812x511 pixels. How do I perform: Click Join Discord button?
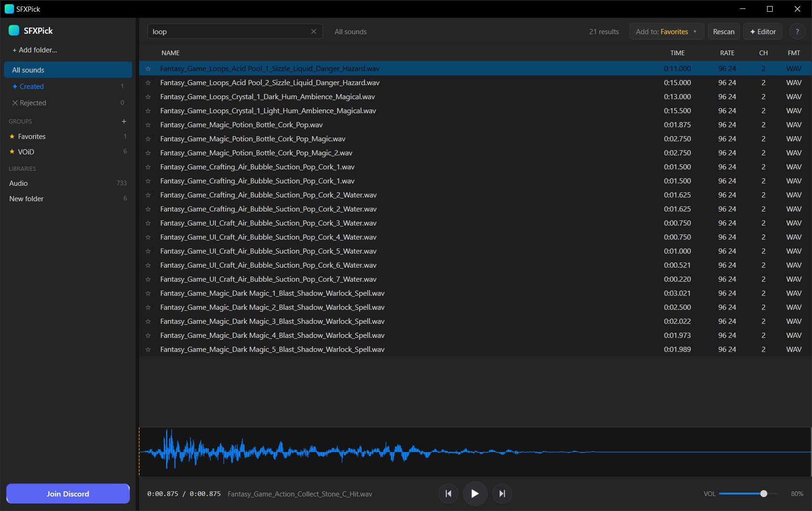pyautogui.click(x=68, y=494)
